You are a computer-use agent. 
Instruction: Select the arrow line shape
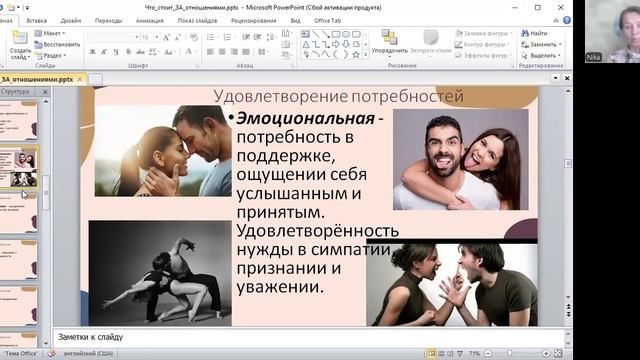(x=326, y=34)
